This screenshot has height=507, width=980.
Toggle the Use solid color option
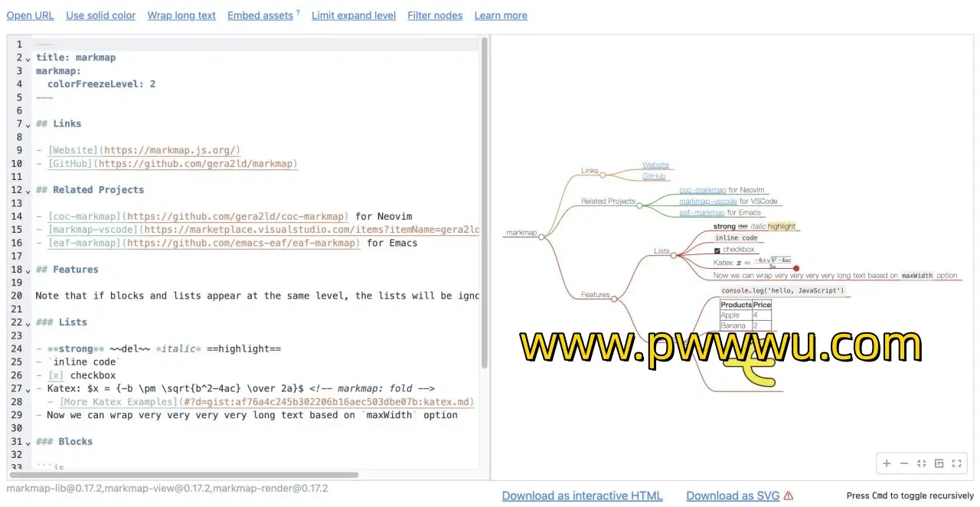(x=100, y=15)
